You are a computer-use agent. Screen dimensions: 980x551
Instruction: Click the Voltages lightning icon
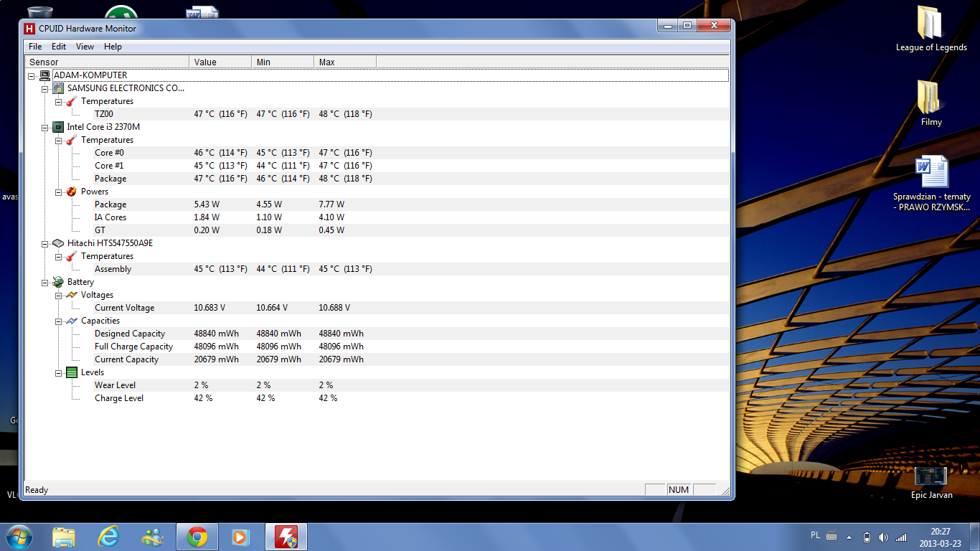click(x=72, y=295)
